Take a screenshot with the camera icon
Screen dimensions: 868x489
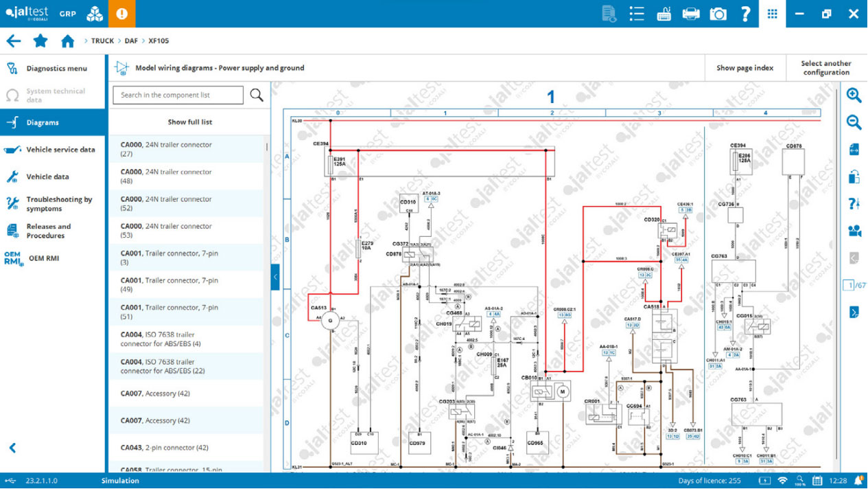pyautogui.click(x=718, y=14)
